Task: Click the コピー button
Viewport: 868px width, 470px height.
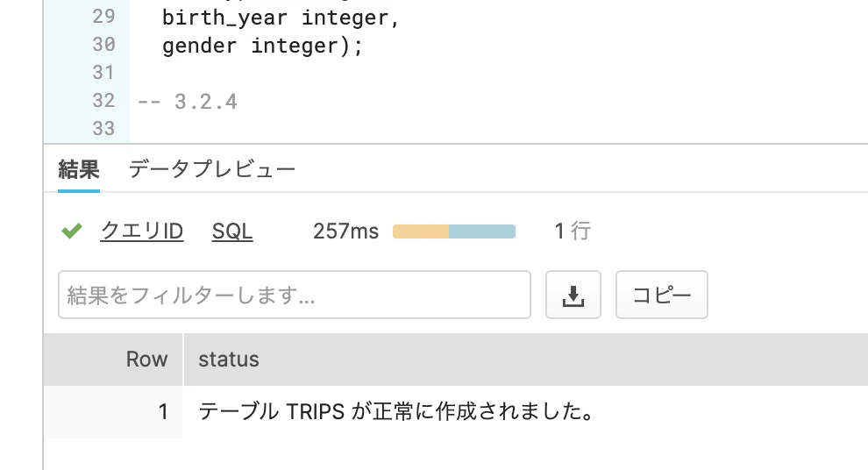Action: click(661, 295)
